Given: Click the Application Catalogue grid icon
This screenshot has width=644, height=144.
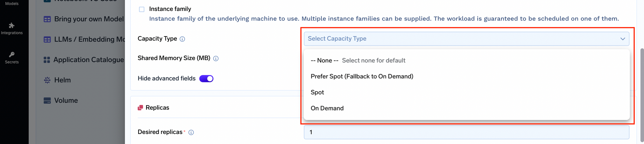Looking at the screenshot, I should 47,60.
